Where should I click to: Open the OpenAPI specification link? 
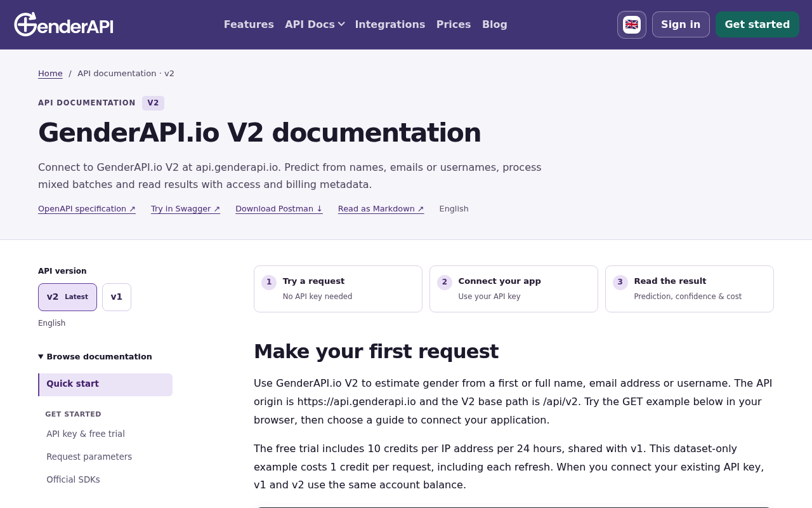(x=87, y=209)
